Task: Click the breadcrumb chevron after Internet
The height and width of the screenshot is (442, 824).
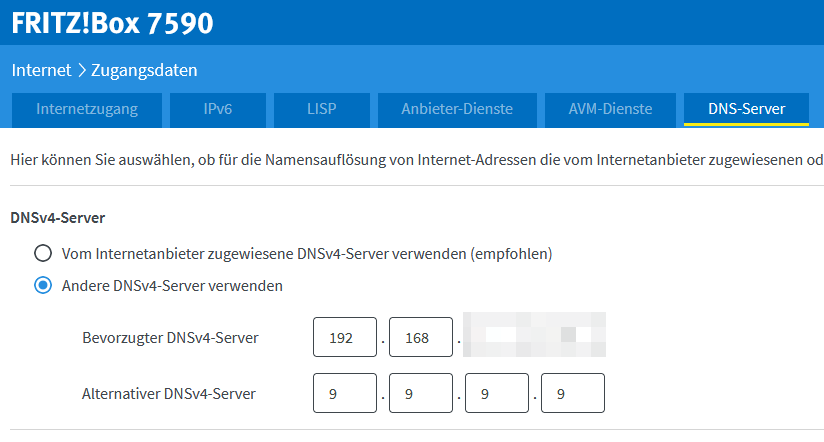Action: pyautogui.click(x=81, y=70)
